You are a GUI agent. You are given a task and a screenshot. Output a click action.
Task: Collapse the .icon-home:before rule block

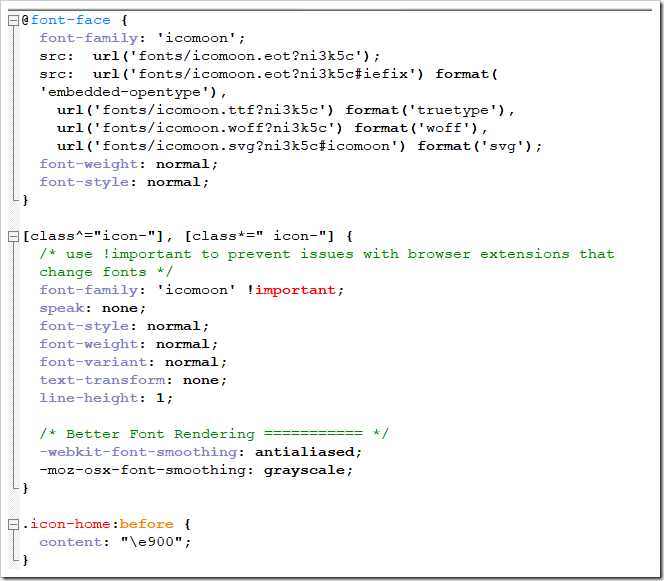click(14, 524)
